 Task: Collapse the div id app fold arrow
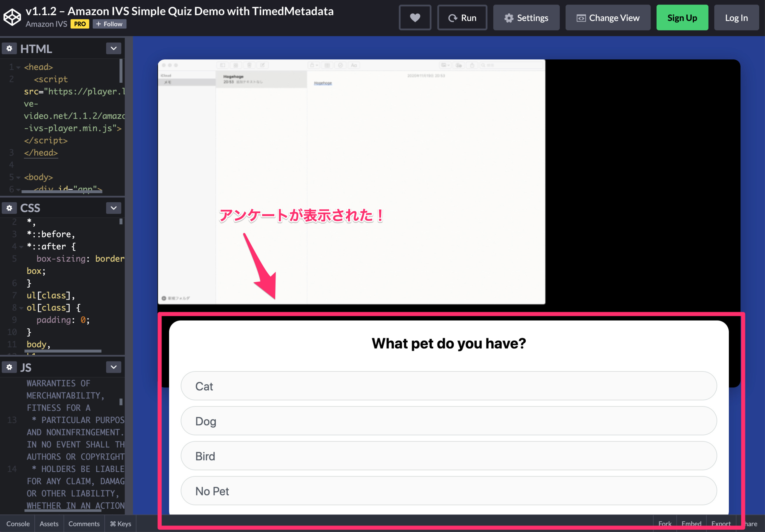[19, 190]
